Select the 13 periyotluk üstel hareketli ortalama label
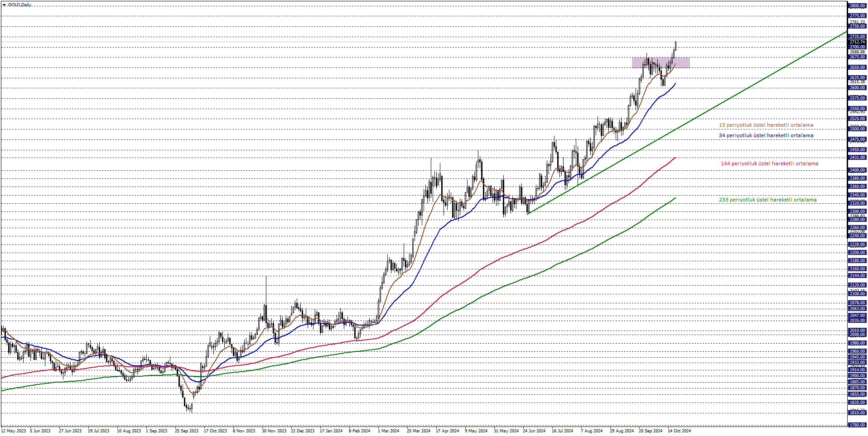The height and width of the screenshot is (436, 868). 766,125
